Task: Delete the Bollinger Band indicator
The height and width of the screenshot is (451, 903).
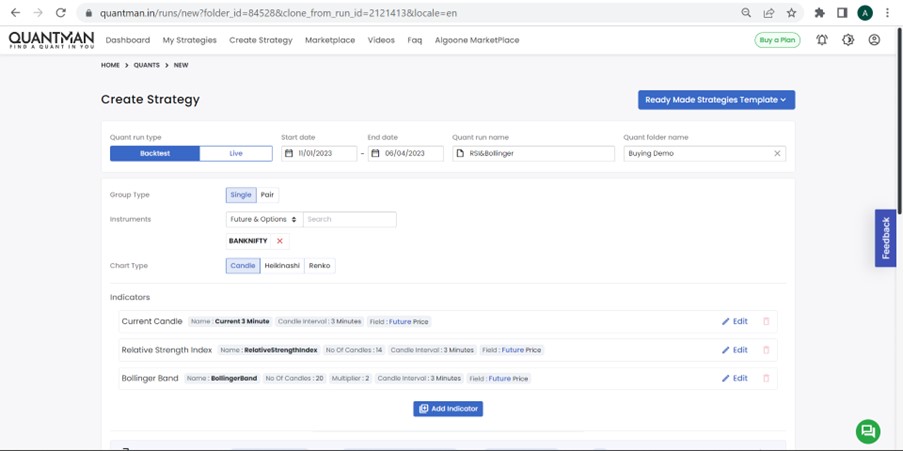Action: 766,378
